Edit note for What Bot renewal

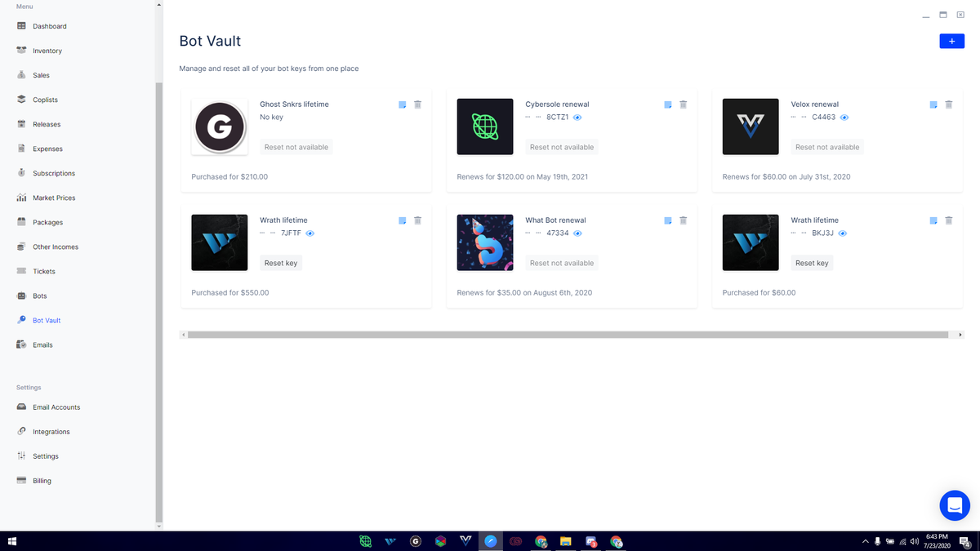tap(668, 220)
